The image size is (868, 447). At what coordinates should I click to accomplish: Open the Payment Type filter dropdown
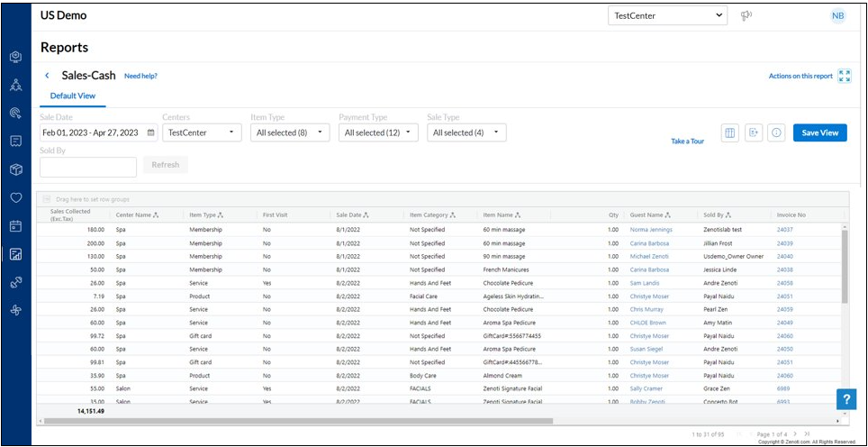pyautogui.click(x=379, y=133)
